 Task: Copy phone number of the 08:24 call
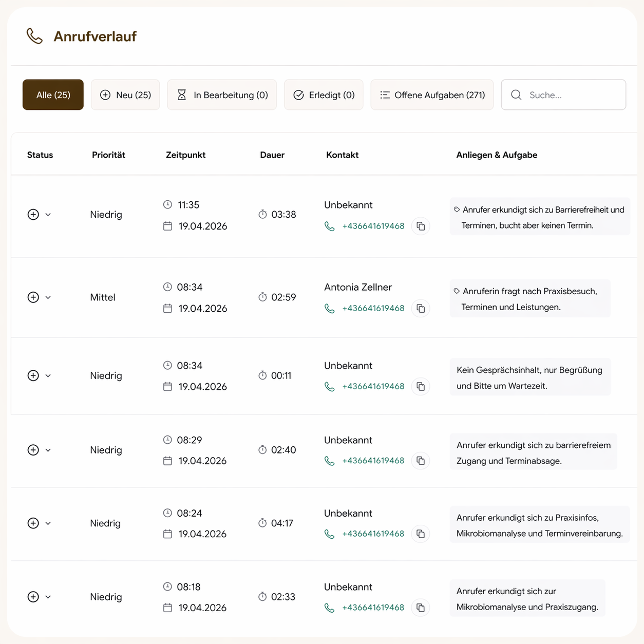(421, 534)
